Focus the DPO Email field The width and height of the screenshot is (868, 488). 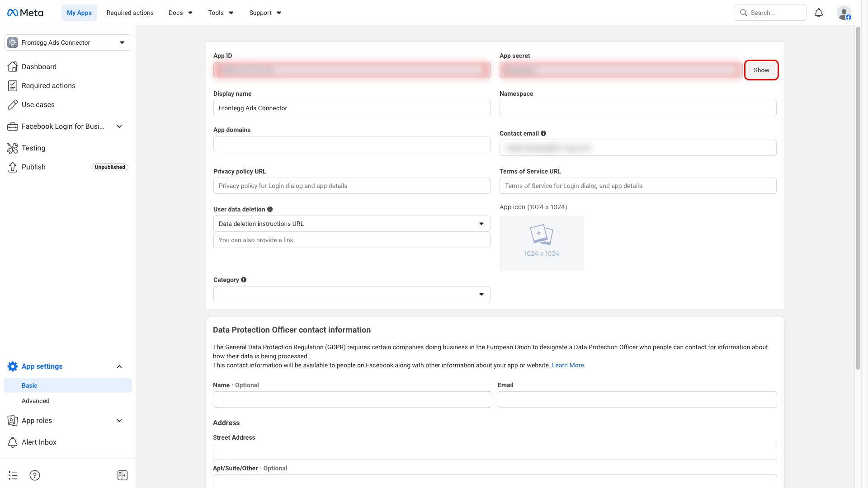[x=637, y=399]
